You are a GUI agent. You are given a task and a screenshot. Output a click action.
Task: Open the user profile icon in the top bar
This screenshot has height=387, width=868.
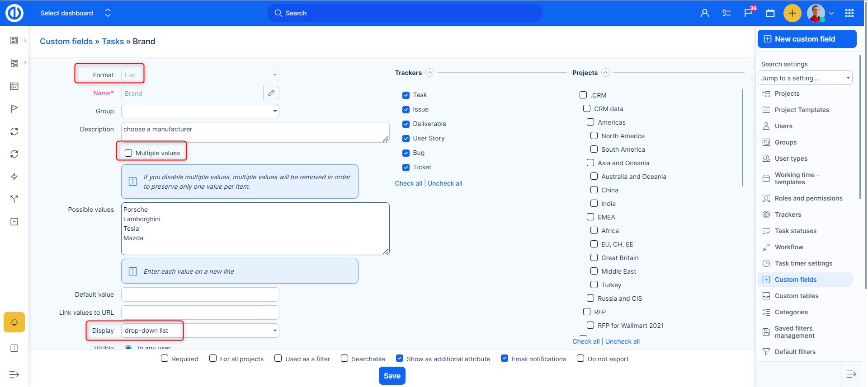(x=704, y=13)
